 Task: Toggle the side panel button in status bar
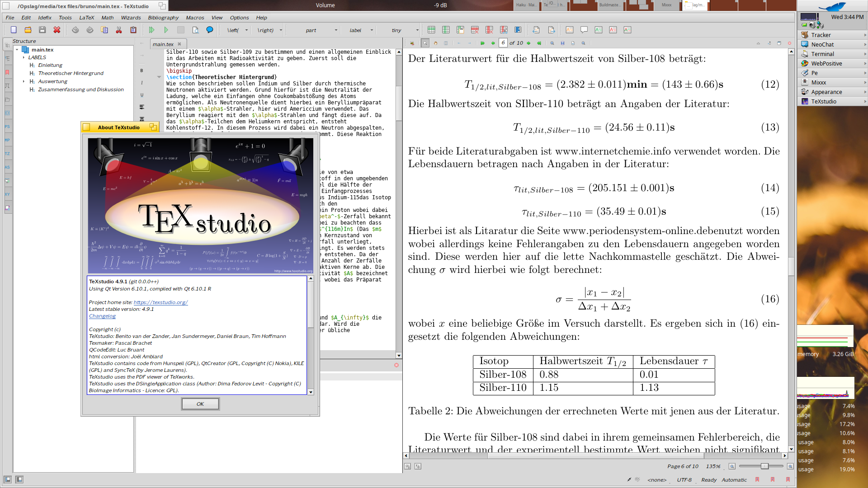[x=8, y=479]
